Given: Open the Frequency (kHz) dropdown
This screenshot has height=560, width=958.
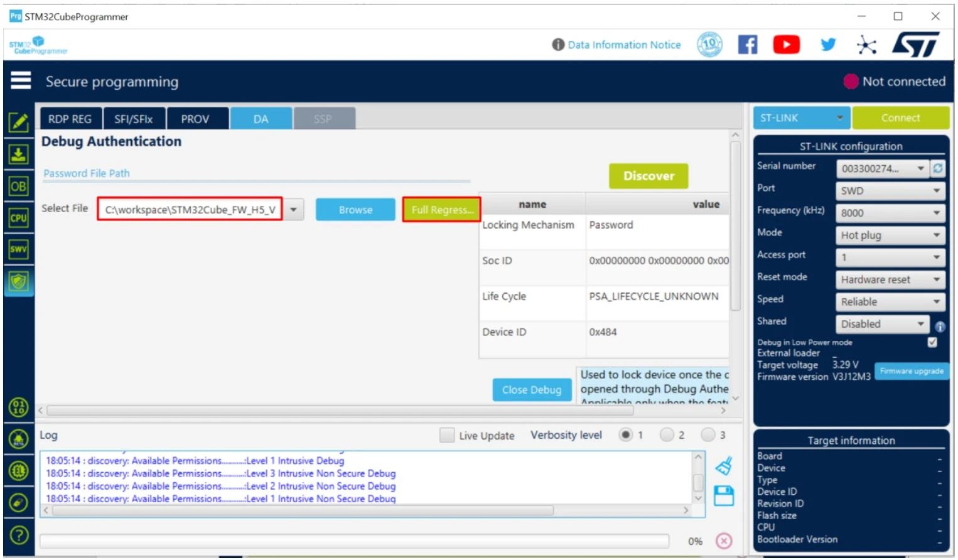Looking at the screenshot, I should 890,213.
